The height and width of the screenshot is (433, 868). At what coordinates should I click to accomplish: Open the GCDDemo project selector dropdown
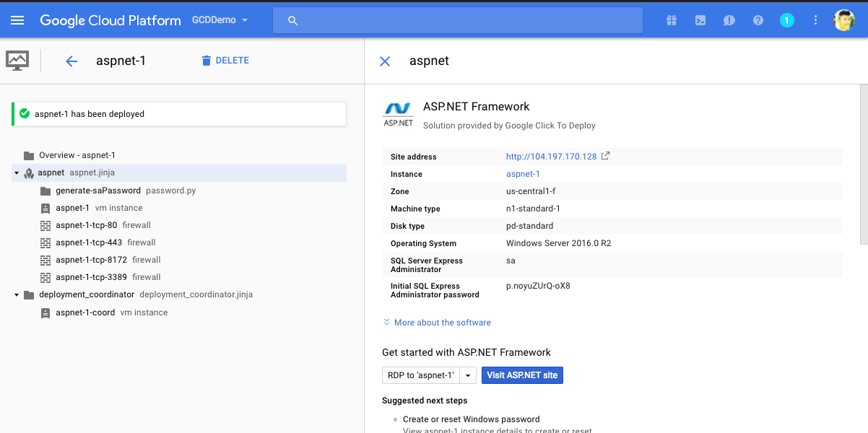(x=220, y=20)
